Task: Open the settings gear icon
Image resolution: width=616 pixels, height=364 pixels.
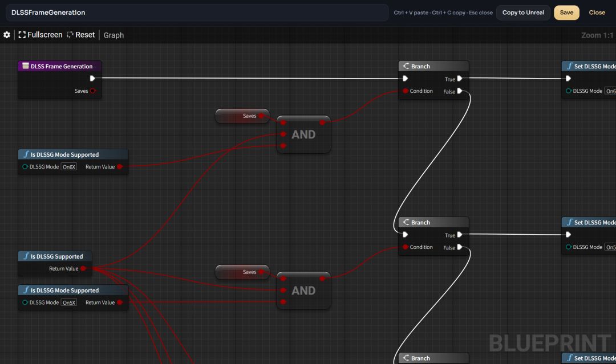Action: point(7,35)
